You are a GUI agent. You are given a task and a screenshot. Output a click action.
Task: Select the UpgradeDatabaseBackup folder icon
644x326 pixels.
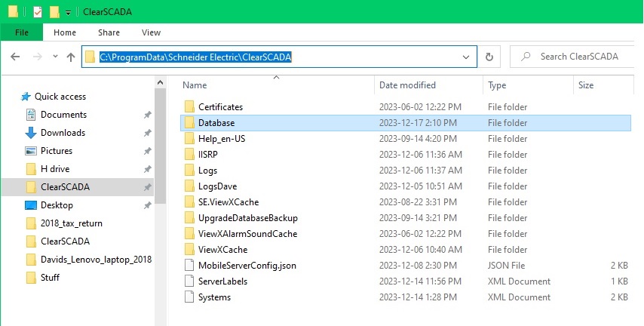coord(189,218)
